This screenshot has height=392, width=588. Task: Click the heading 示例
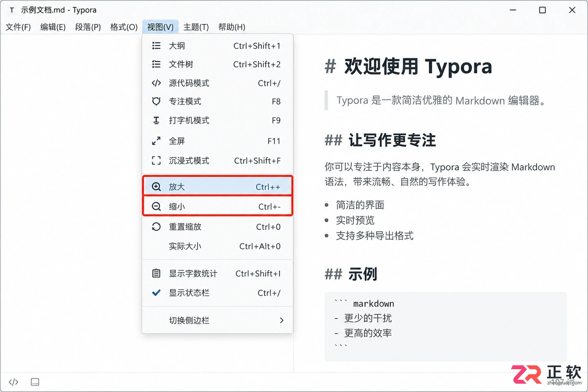pos(363,274)
